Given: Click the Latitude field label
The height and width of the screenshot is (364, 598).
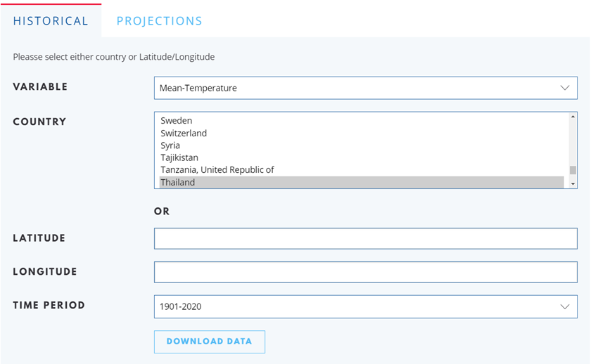Looking at the screenshot, I should (x=39, y=238).
